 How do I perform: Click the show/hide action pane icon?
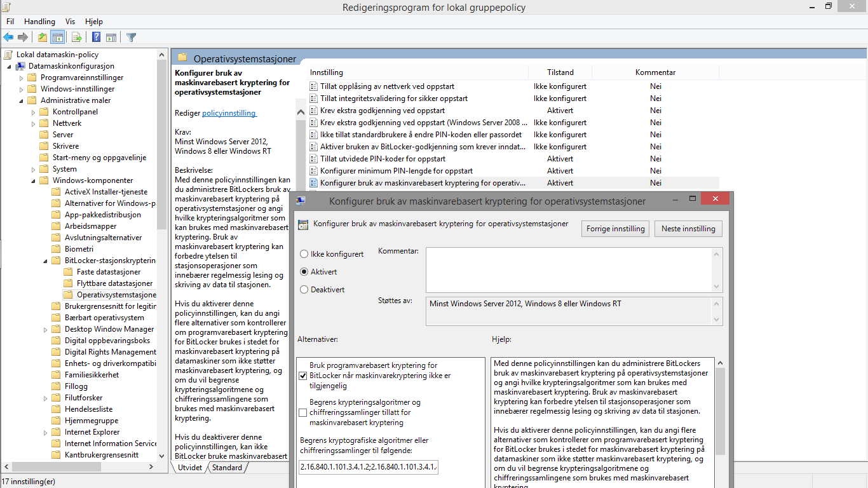pyautogui.click(x=111, y=37)
